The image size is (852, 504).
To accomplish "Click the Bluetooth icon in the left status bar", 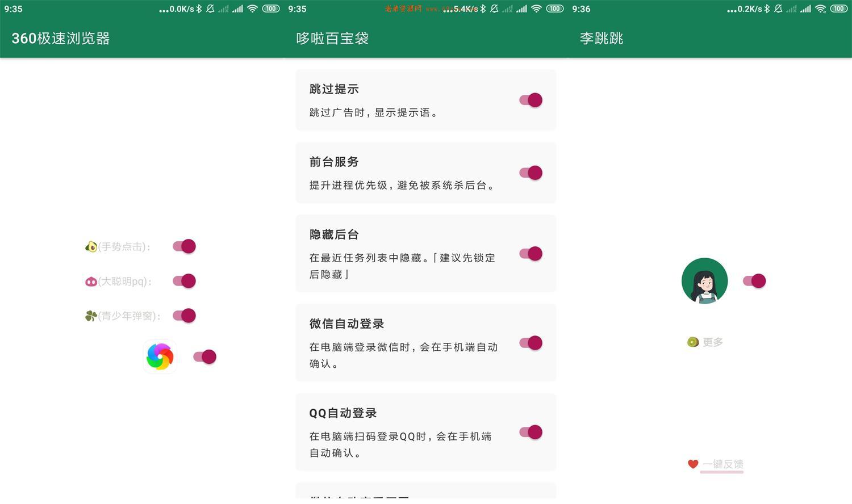I will [x=199, y=9].
